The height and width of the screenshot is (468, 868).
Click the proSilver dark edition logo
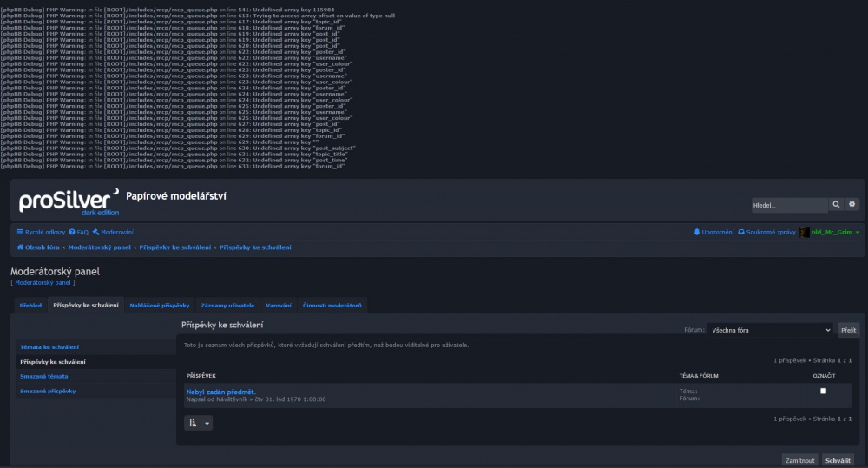point(69,201)
